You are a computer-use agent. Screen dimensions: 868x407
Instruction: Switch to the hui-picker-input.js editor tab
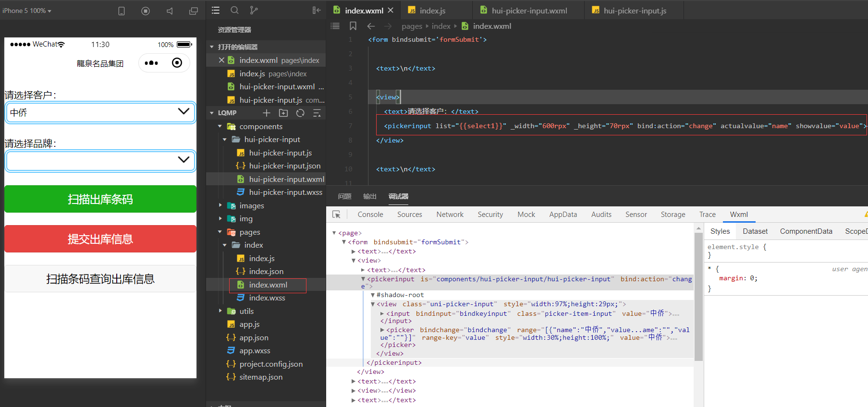tap(634, 11)
